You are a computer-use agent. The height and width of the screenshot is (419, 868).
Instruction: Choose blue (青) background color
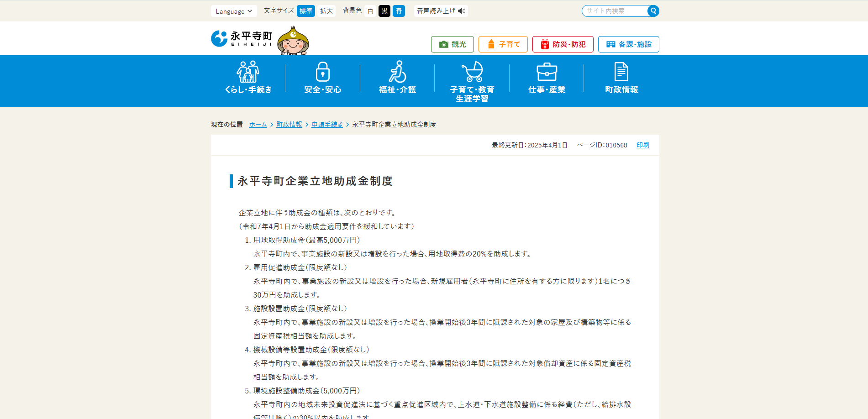click(399, 11)
